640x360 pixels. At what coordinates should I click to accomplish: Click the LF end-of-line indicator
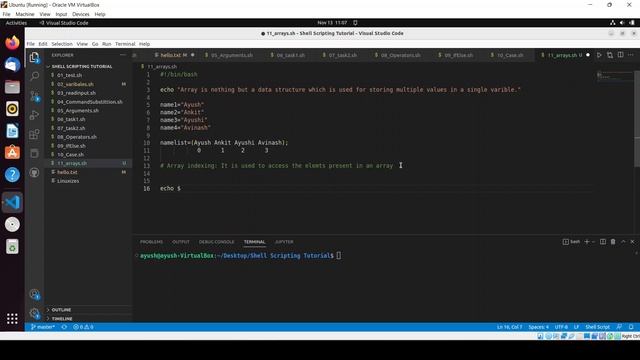click(x=576, y=327)
